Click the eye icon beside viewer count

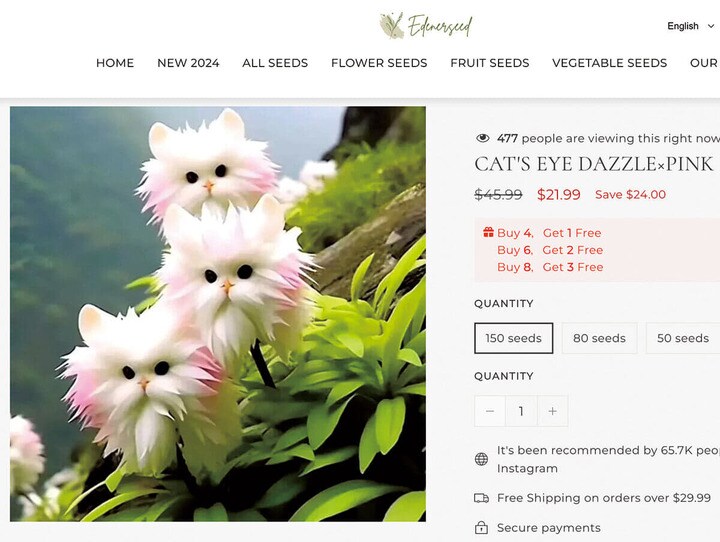pos(483,138)
